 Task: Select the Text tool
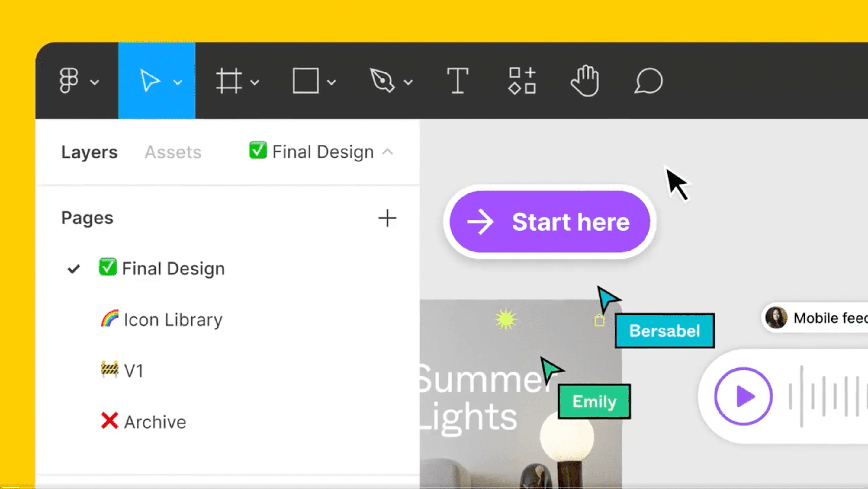click(x=458, y=81)
